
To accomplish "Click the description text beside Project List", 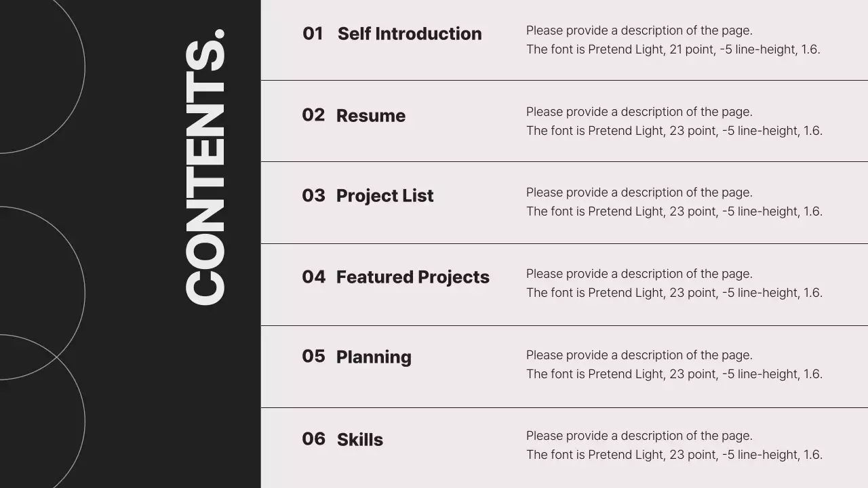I will (674, 202).
